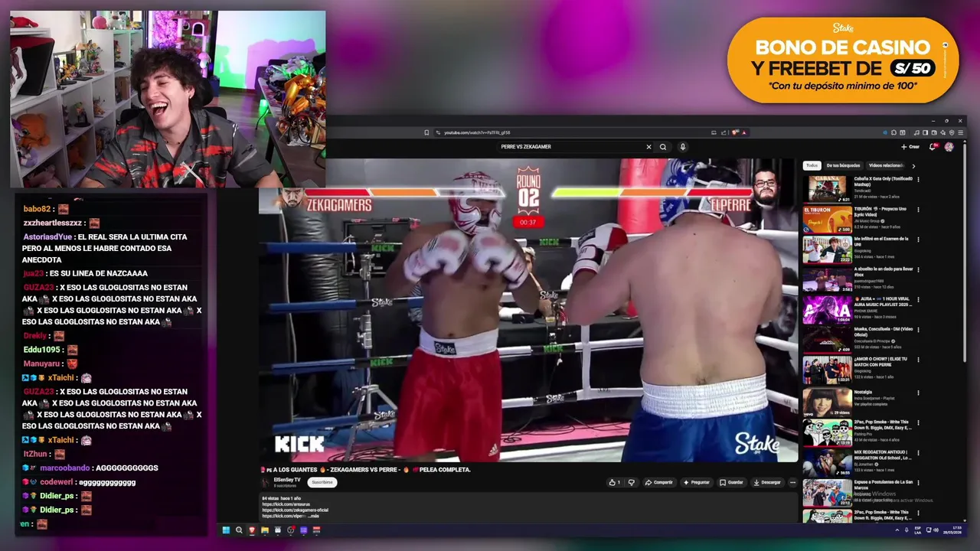Open the 2Pac, Pop Smoke Write This video
The width and height of the screenshot is (980, 551).
coord(827,432)
